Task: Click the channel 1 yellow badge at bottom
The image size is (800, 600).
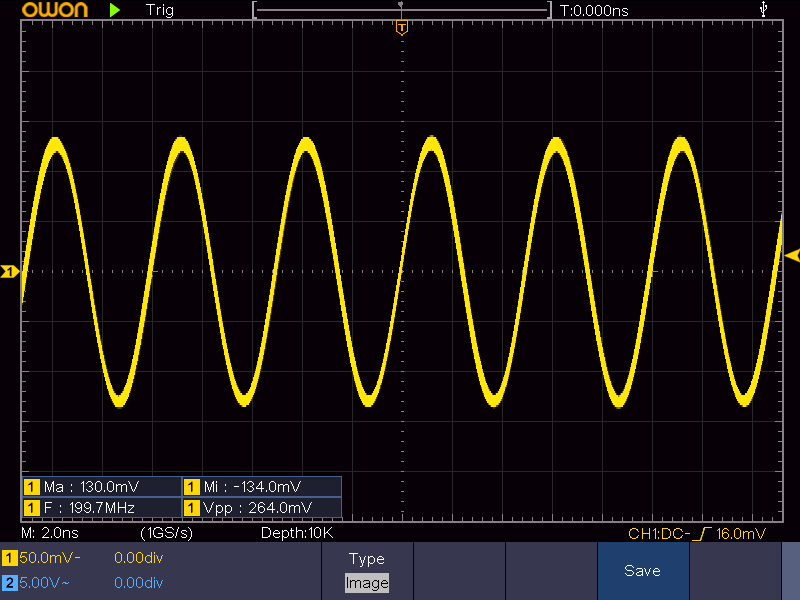Action: (9, 558)
